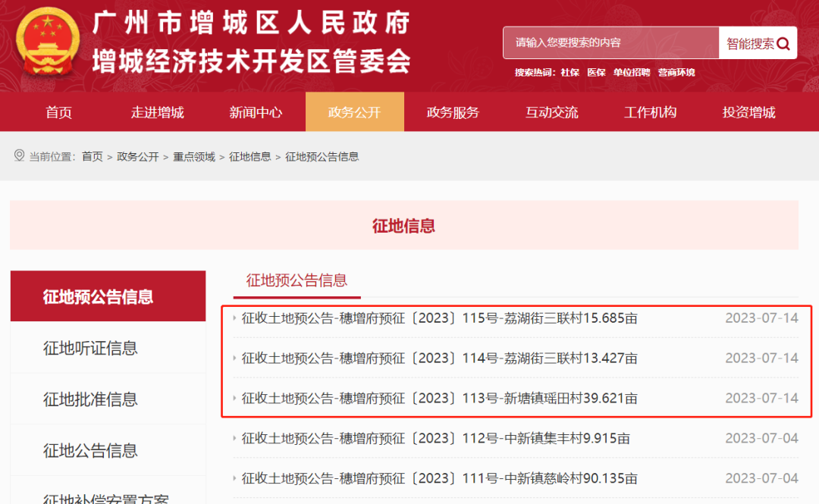The image size is (819, 504).
Task: Click the 社保 hot search keyword
Action: pos(570,72)
